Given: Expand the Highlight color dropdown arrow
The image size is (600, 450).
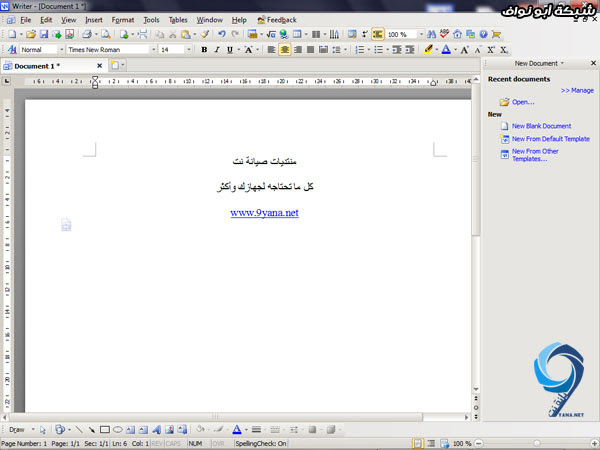Looking at the screenshot, I should pos(437,50).
